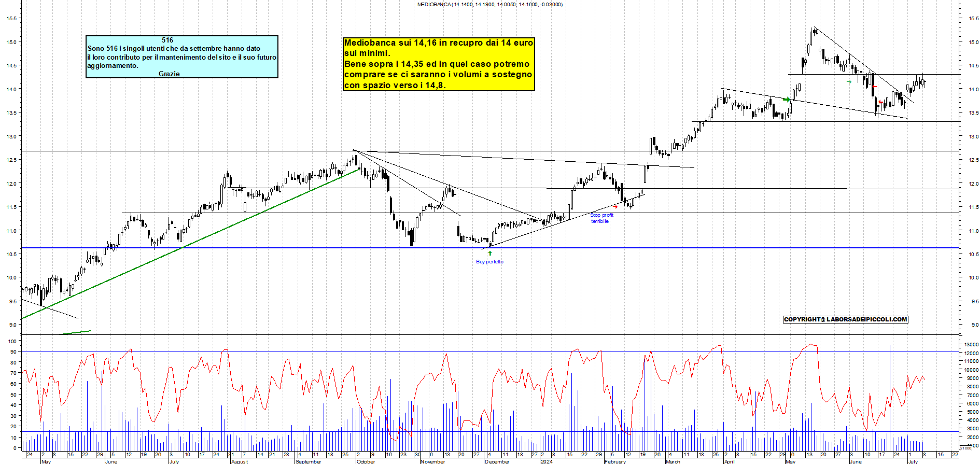Click the 10000 volume axis label

(x=971, y=370)
